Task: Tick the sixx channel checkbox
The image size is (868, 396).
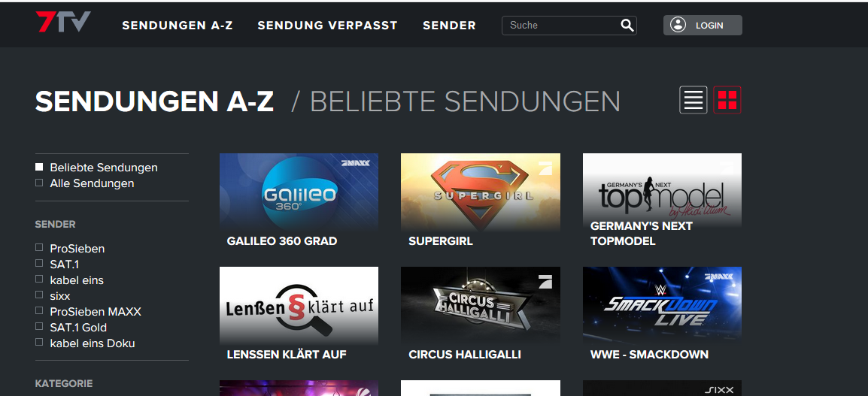Action: [39, 295]
